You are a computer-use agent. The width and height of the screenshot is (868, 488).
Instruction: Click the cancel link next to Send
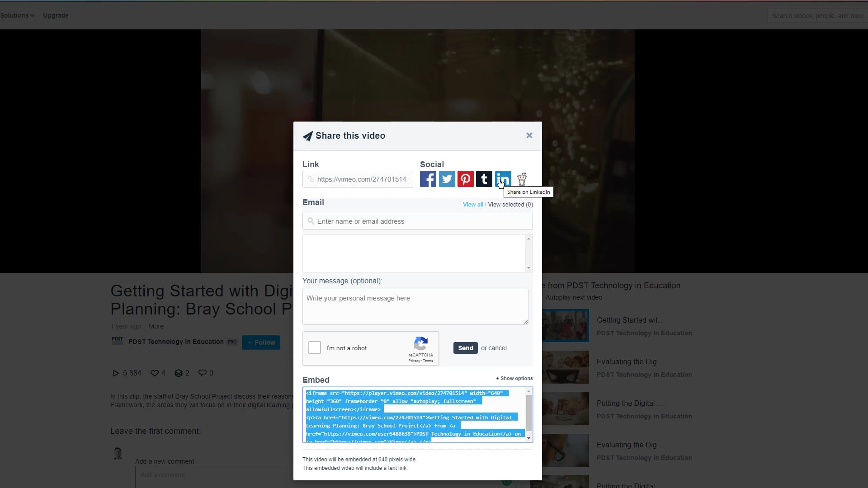coord(497,348)
